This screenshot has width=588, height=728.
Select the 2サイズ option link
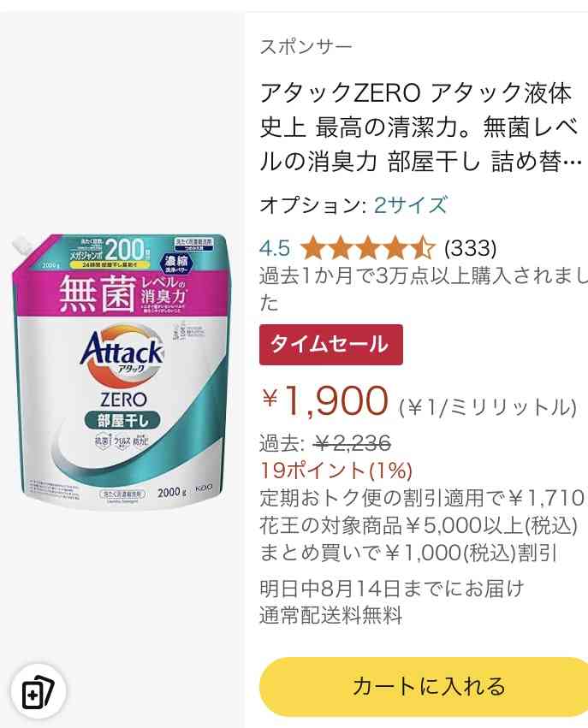point(411,204)
